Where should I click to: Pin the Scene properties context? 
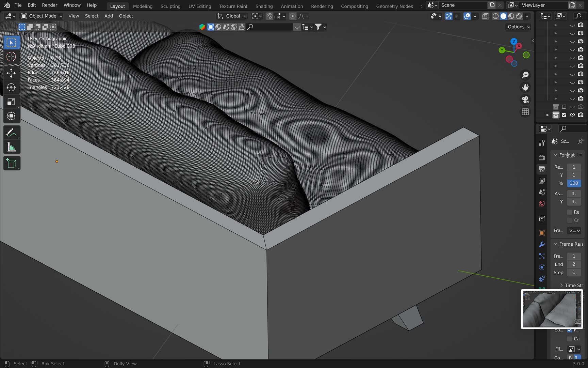(580, 141)
